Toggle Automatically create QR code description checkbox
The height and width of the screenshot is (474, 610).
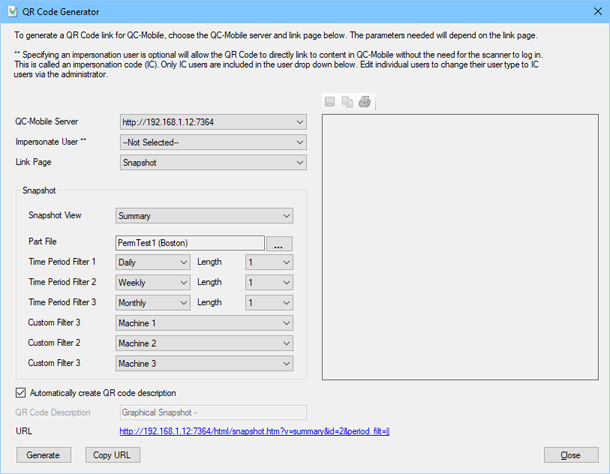coord(21,393)
